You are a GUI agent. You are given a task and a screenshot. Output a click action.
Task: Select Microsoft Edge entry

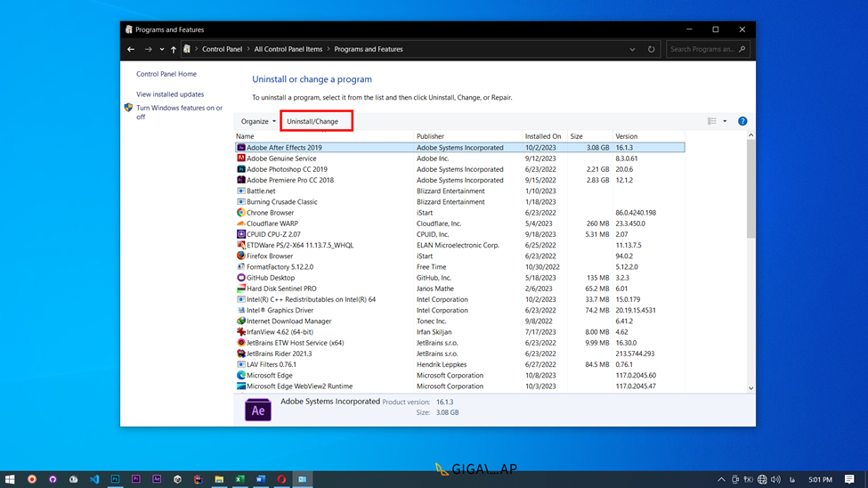[269, 376]
